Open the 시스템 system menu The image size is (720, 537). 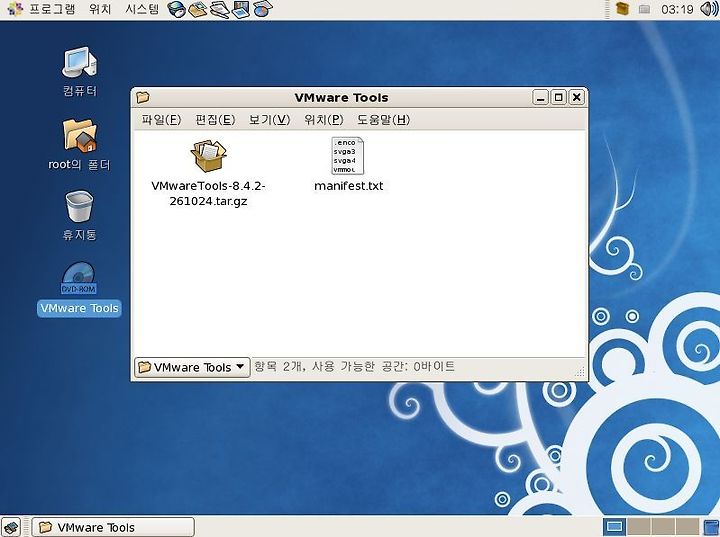(142, 9)
